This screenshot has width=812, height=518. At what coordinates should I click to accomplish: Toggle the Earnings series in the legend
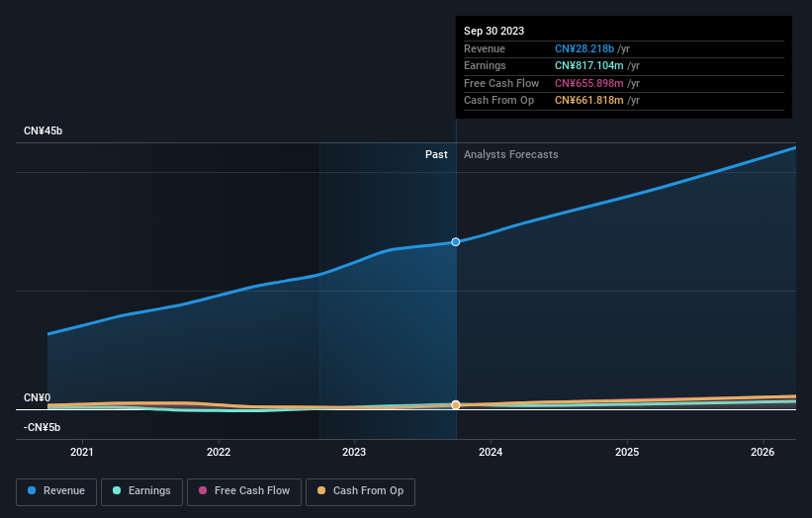141,491
